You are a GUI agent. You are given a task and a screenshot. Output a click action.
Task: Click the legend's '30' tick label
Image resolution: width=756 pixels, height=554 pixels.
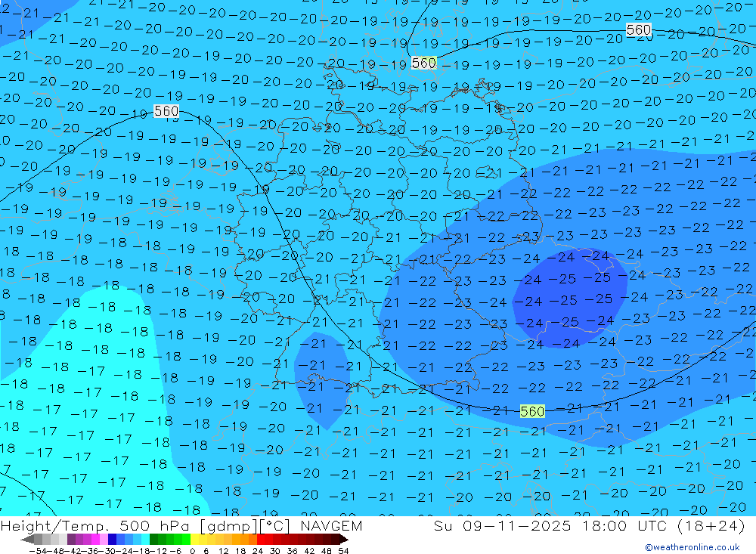point(275,551)
